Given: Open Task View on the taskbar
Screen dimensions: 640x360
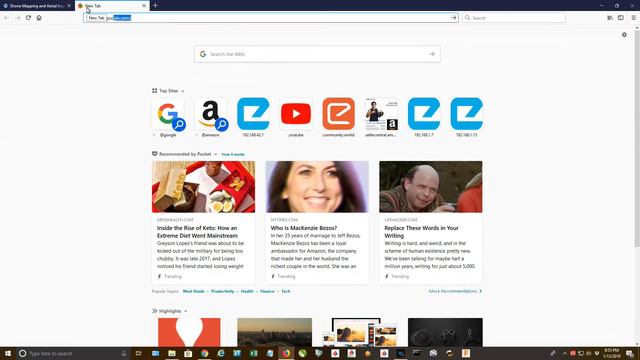Looking at the screenshot, I should (x=139, y=353).
